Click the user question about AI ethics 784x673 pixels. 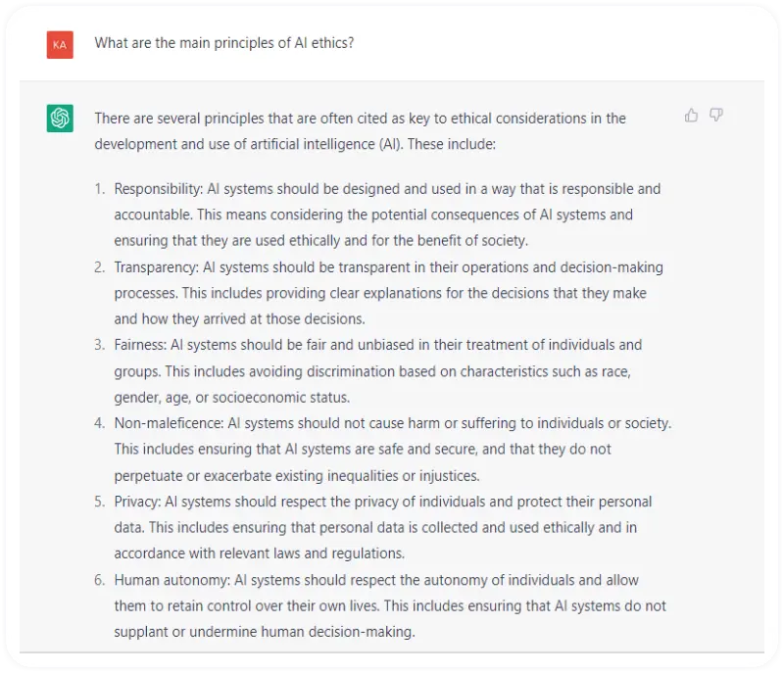[224, 43]
